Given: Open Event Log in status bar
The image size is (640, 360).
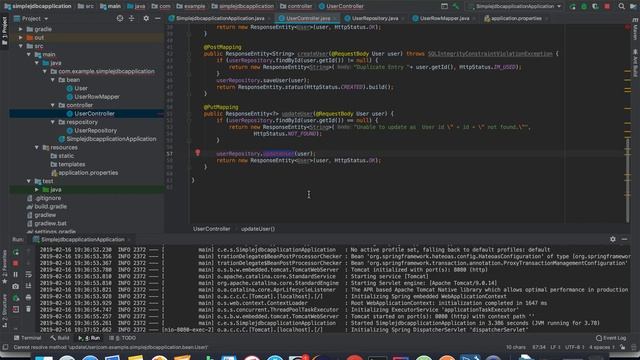Looking at the screenshot, I should pyautogui.click(x=611, y=338).
